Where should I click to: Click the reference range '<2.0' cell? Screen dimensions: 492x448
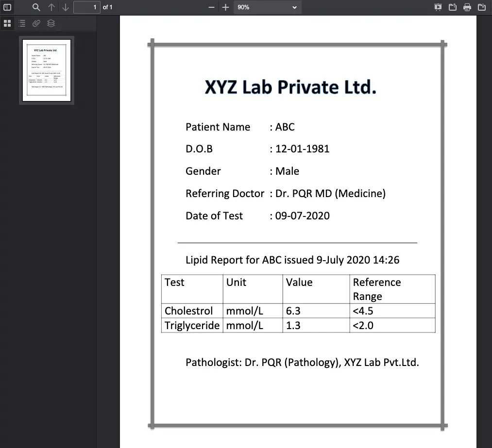coord(392,325)
